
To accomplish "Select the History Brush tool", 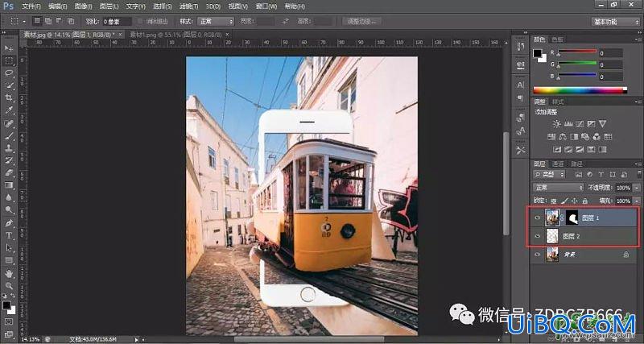I will coord(9,160).
